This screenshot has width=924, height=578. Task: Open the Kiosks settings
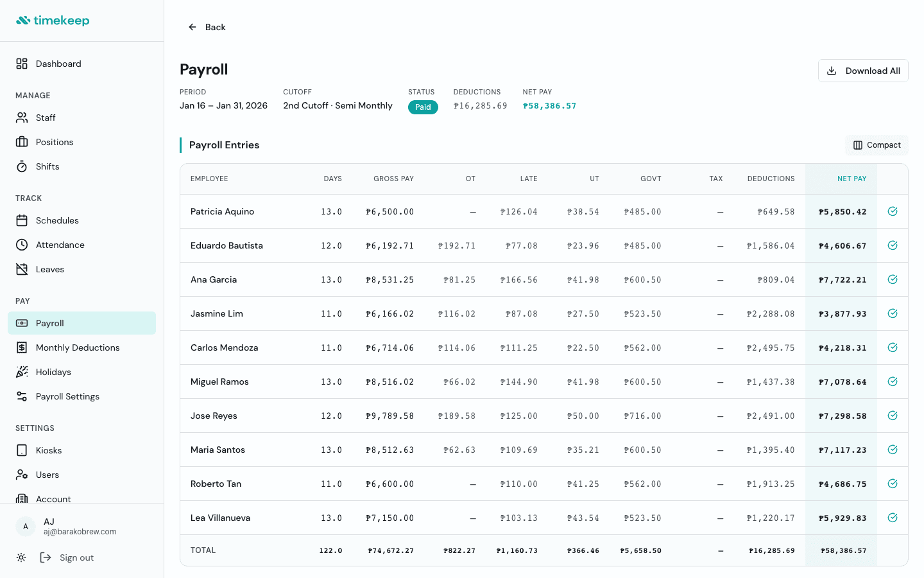49,450
